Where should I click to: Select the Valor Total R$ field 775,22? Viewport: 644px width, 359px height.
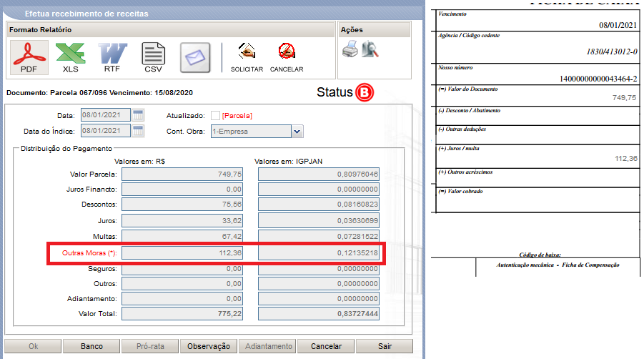[182, 314]
